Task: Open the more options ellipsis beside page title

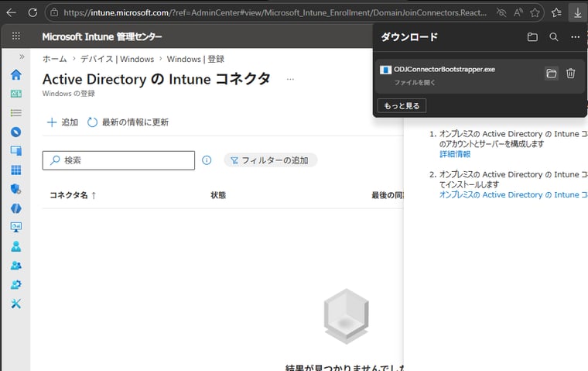Action: 290,79
